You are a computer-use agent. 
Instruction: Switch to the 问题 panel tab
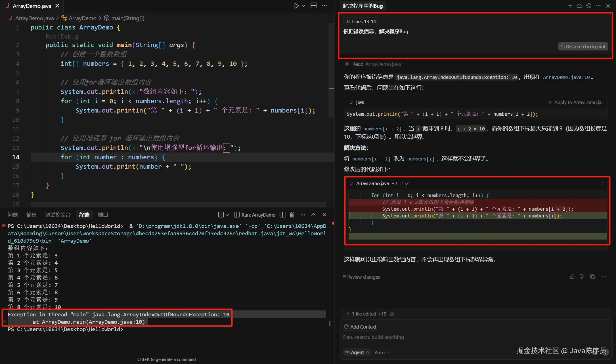point(13,215)
